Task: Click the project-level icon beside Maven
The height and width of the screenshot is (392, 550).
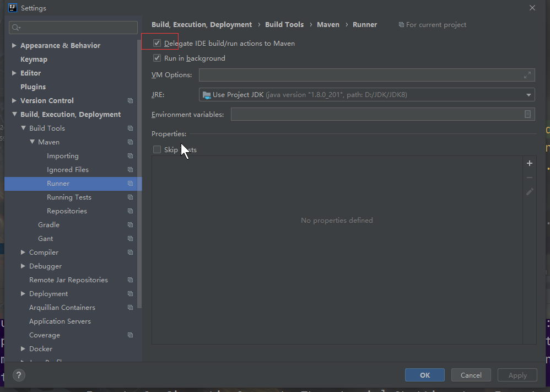Action: coord(131,142)
